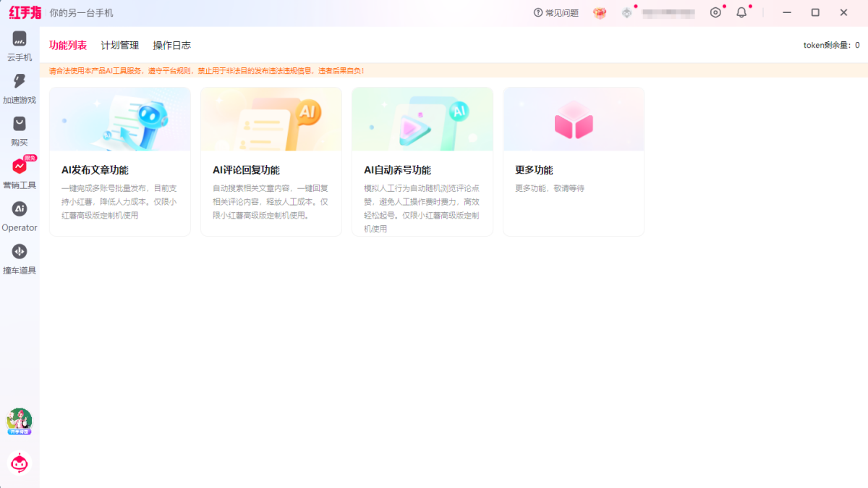The height and width of the screenshot is (488, 868).
Task: Open the settings hexagon icon
Action: [x=715, y=12]
